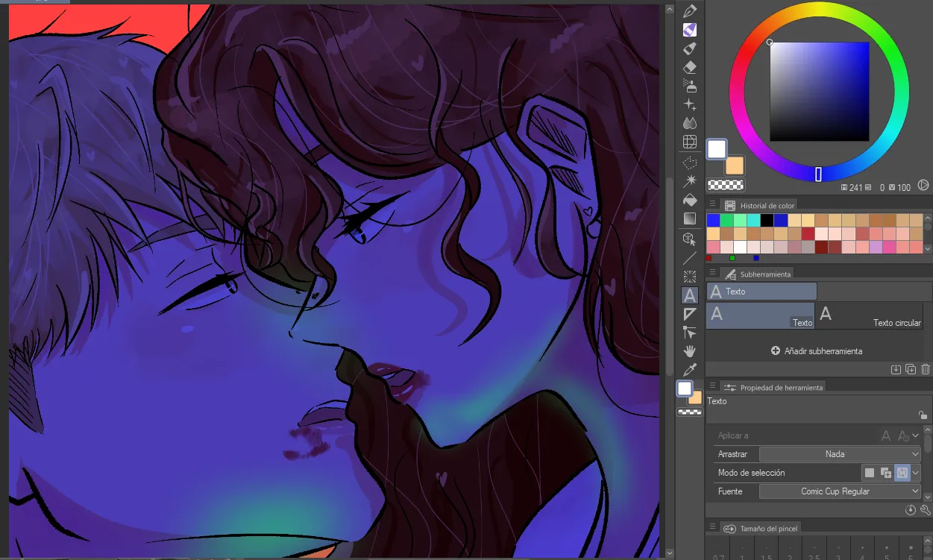Open the Arrastrar 'Nada' dropdown
This screenshot has height=560, width=933.
[x=841, y=454]
